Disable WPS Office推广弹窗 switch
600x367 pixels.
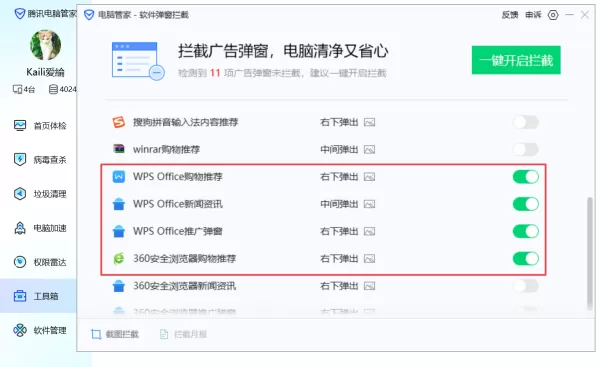pyautogui.click(x=526, y=231)
